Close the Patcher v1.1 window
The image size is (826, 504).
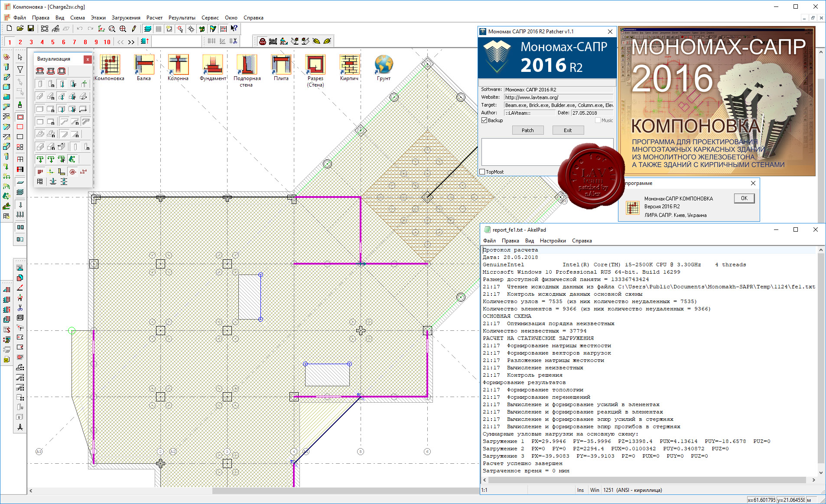(x=610, y=32)
